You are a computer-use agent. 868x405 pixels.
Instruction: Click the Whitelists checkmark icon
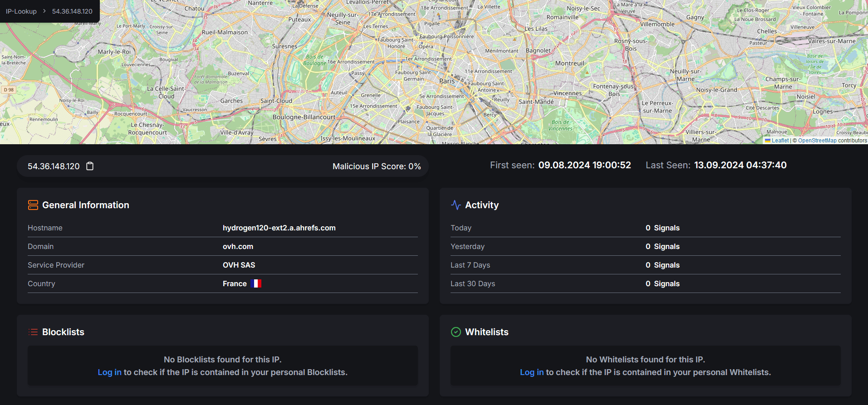click(456, 332)
